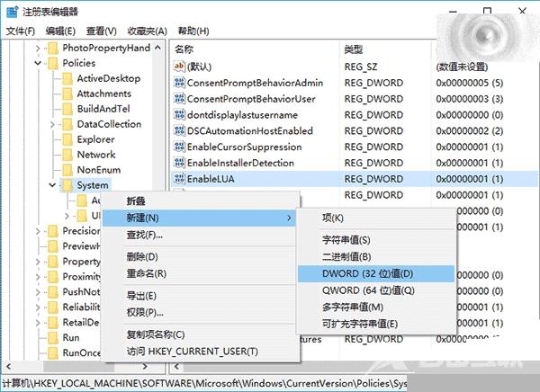
Task: Choose DWORD (32 位)值(D) in submenu
Action: click(x=367, y=273)
